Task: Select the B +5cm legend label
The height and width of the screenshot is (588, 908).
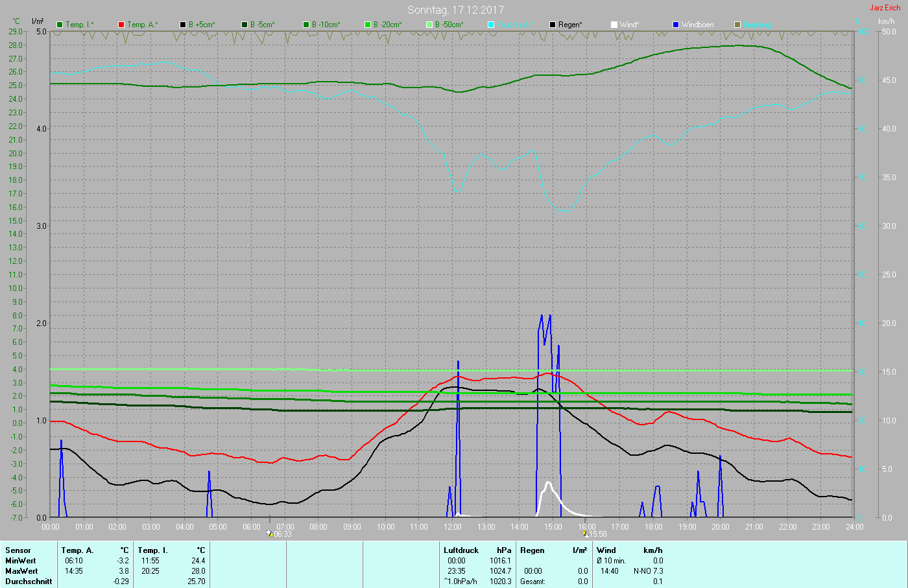Action: [x=202, y=25]
